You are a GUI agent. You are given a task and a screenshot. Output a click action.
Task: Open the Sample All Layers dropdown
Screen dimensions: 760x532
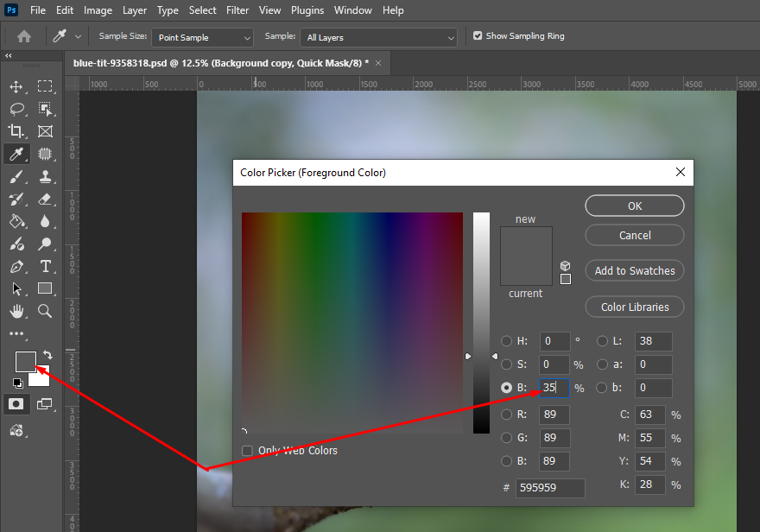pyautogui.click(x=378, y=37)
